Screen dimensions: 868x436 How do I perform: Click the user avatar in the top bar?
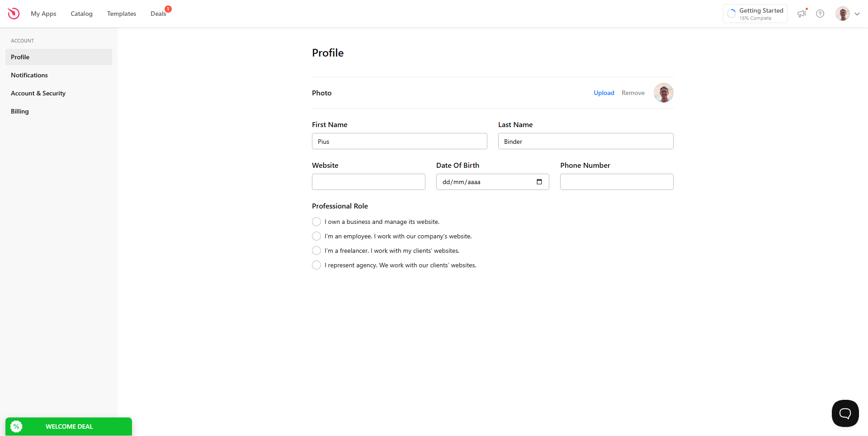tap(842, 14)
